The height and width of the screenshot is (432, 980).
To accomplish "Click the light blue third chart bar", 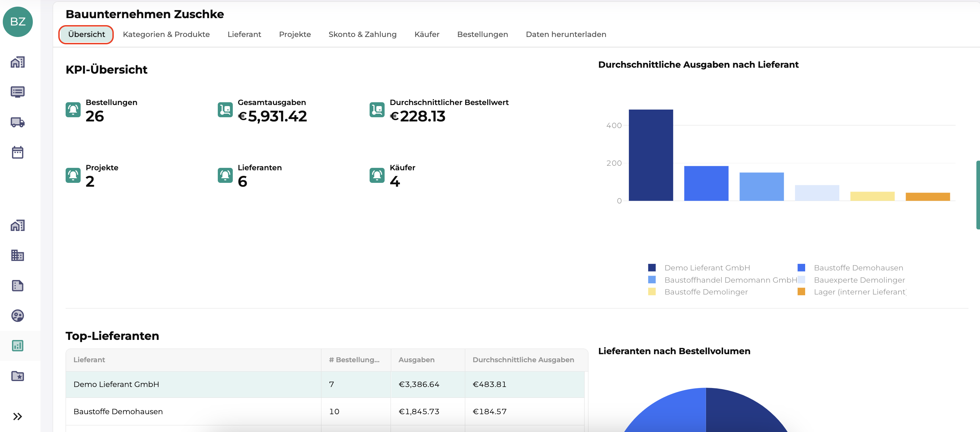I will pos(762,187).
